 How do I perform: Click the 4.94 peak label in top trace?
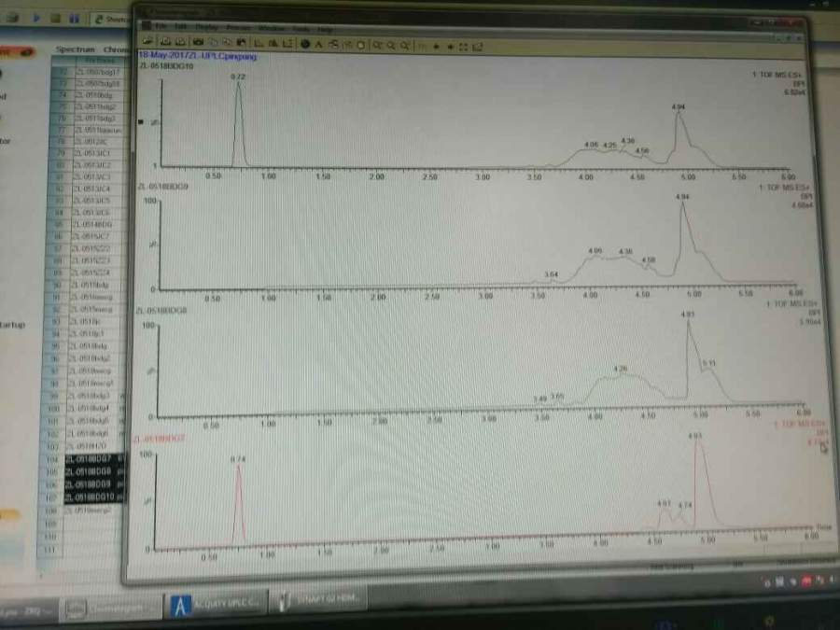(x=679, y=107)
